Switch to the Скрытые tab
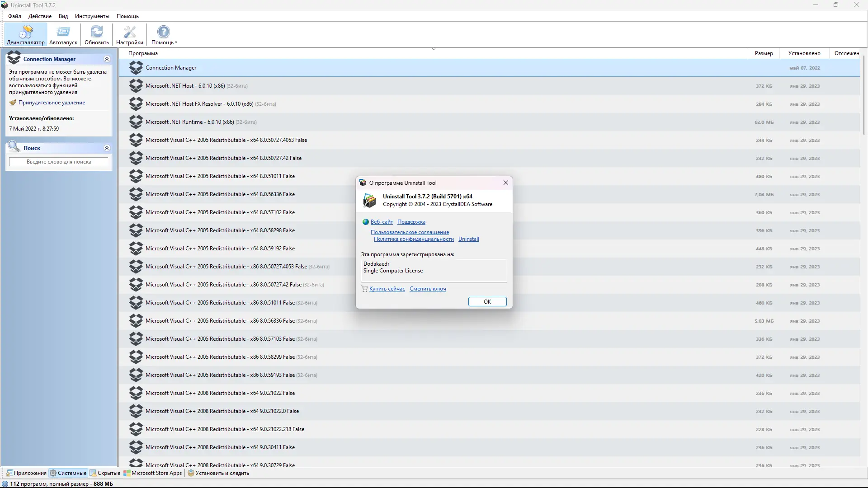The height and width of the screenshot is (488, 868). (105, 473)
